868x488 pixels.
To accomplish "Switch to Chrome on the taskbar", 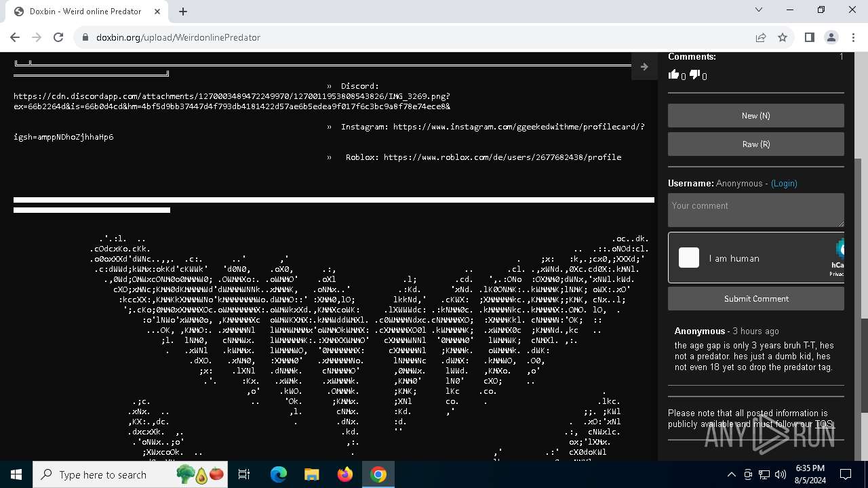I will click(x=378, y=474).
